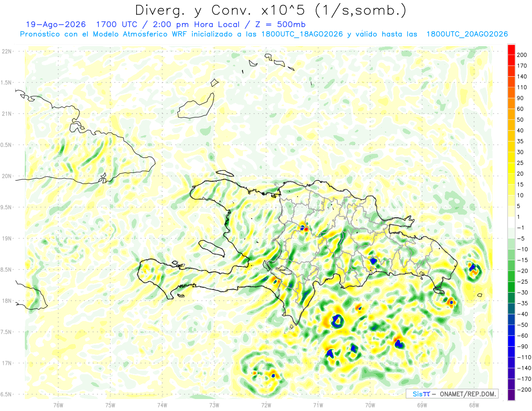Click the colorbar value -40
Image resolution: width=532 pixels, height=411 pixels.
pyautogui.click(x=523, y=315)
